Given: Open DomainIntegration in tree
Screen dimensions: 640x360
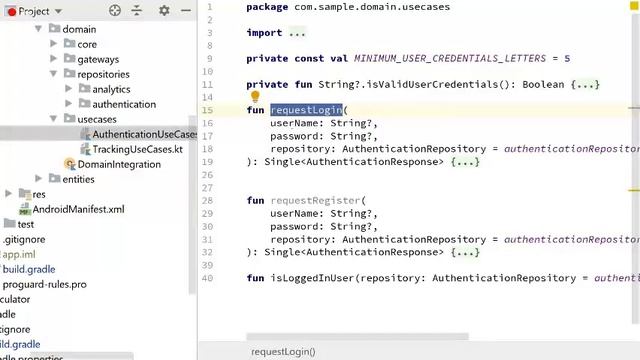Looking at the screenshot, I should click(119, 164).
